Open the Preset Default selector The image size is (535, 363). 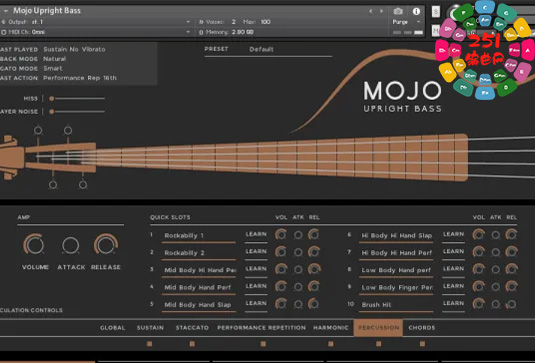pos(268,49)
